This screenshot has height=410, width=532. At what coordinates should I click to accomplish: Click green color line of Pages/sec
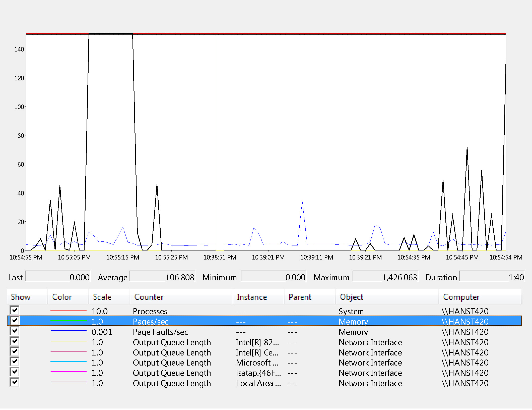[x=68, y=321]
